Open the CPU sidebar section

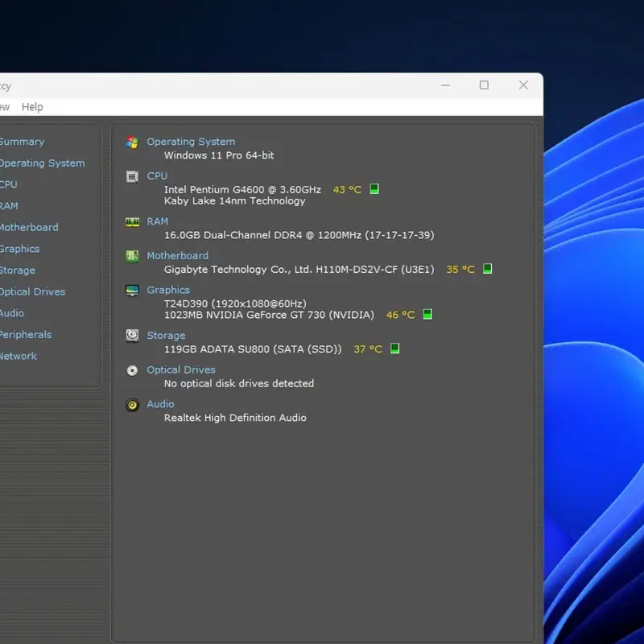point(8,184)
